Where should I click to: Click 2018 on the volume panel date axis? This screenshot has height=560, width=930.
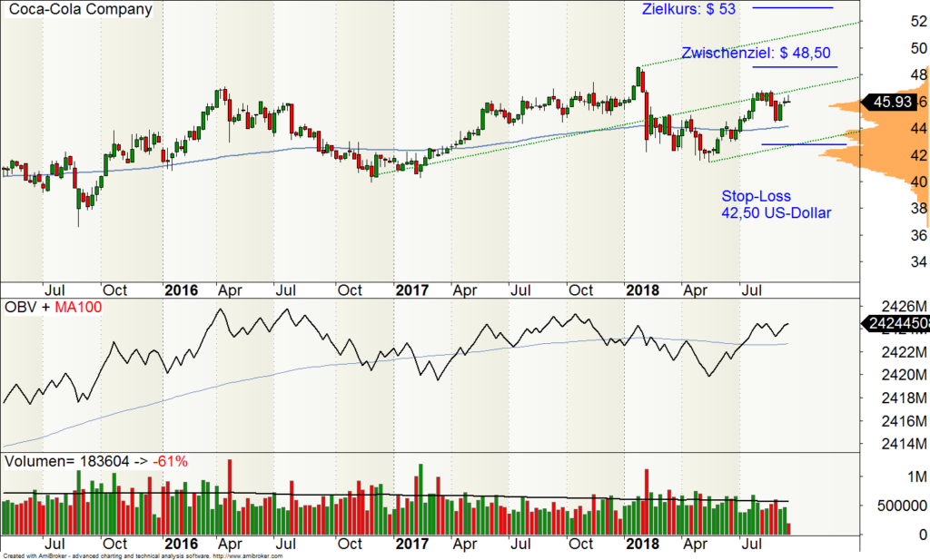coord(643,544)
